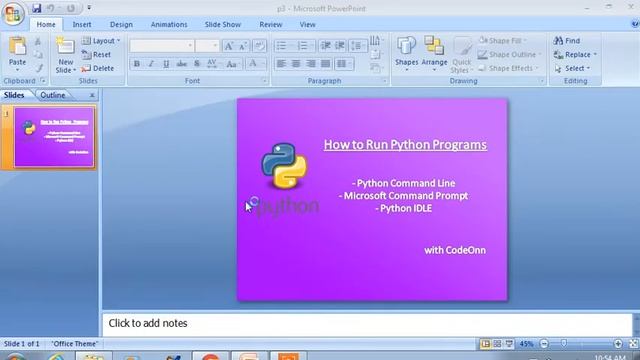The image size is (640, 360).
Task: Click to add notes area
Action: click(367, 324)
